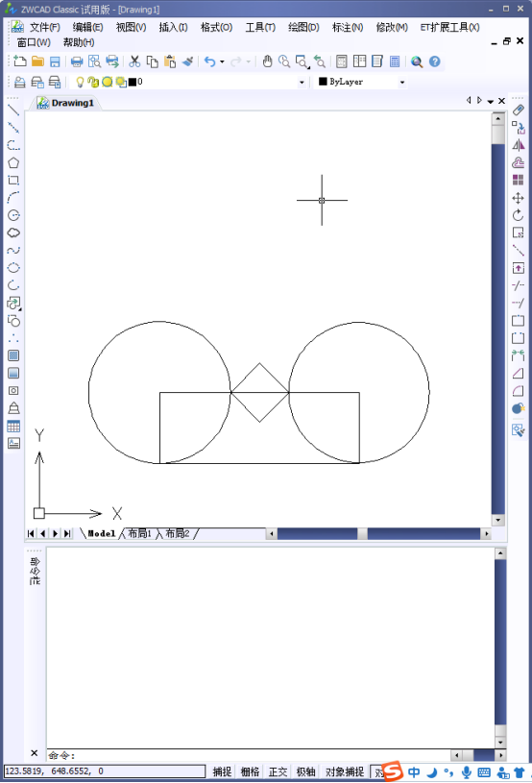Expand the layer selection dropdown
Image resolution: width=532 pixels, height=783 pixels.
tap(302, 82)
